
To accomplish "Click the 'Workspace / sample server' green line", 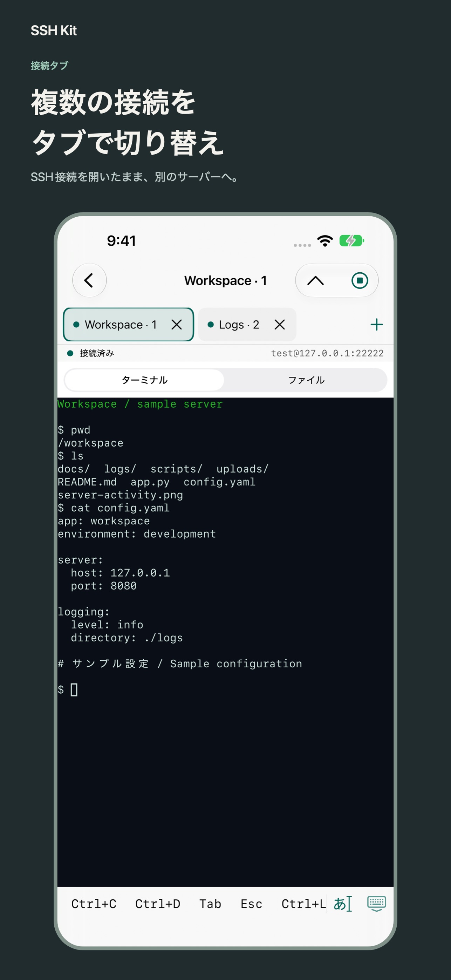I will click(140, 404).
